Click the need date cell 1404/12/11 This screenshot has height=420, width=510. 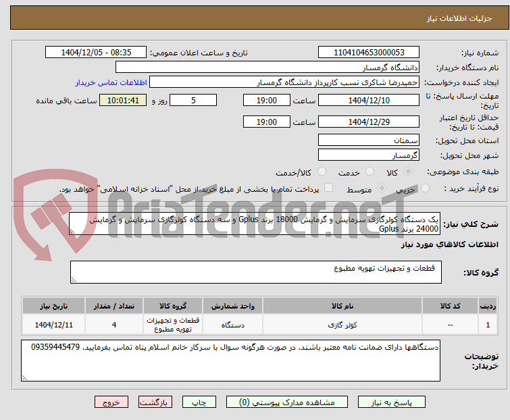pyautogui.click(x=53, y=325)
